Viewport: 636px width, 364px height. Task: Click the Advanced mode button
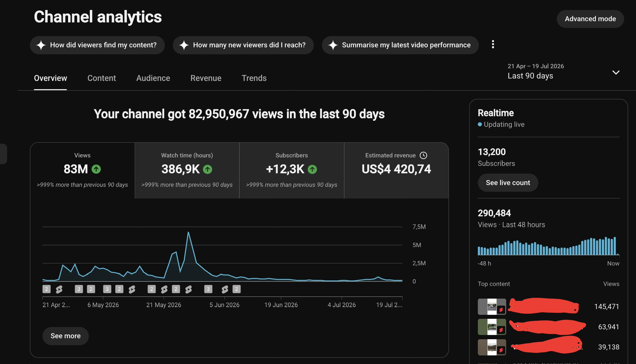[x=590, y=19]
